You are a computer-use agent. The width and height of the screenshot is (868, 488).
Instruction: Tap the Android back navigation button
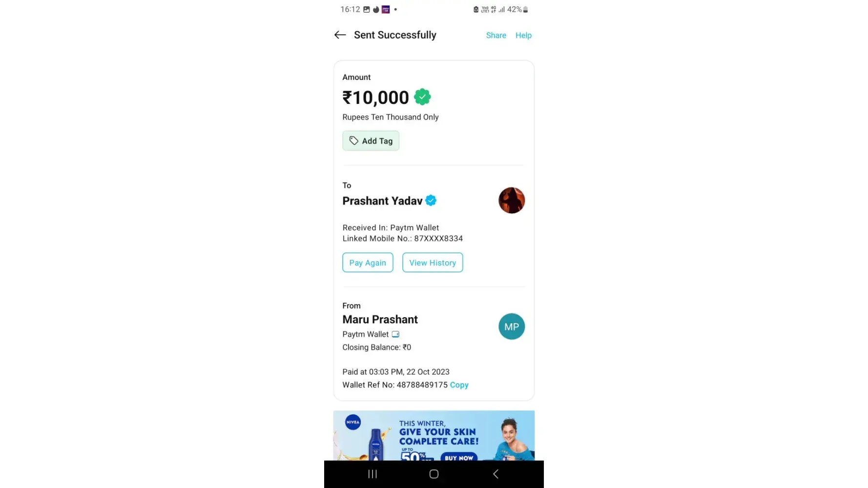click(x=496, y=474)
